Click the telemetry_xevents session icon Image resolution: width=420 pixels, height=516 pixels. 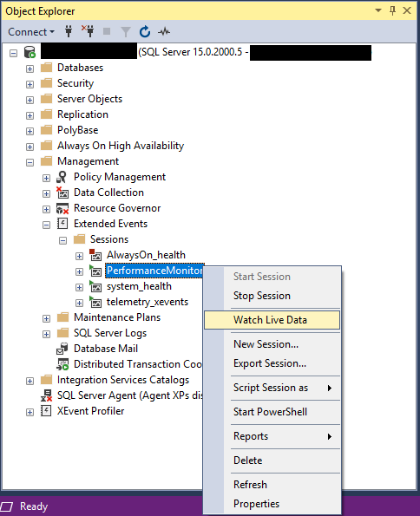(95, 302)
